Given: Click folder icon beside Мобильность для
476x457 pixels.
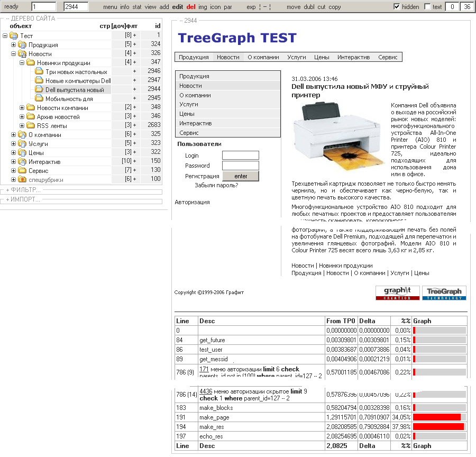Looking at the screenshot, I should [x=39, y=98].
